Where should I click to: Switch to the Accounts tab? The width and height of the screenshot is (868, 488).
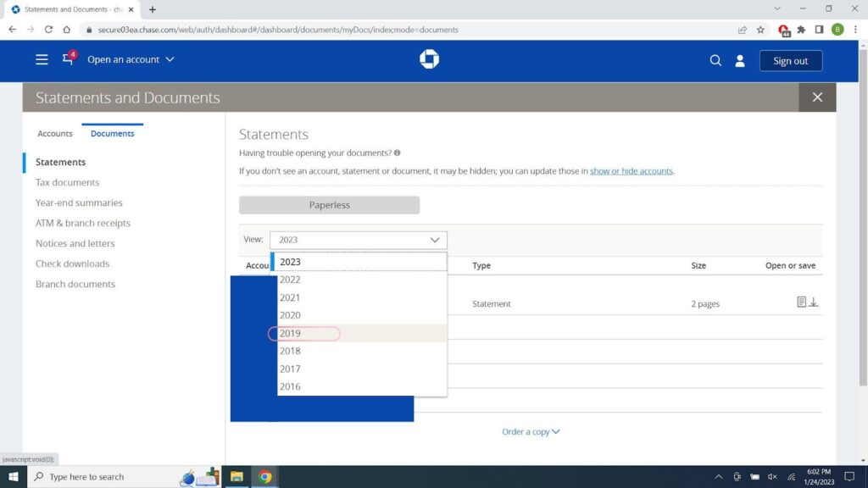55,134
